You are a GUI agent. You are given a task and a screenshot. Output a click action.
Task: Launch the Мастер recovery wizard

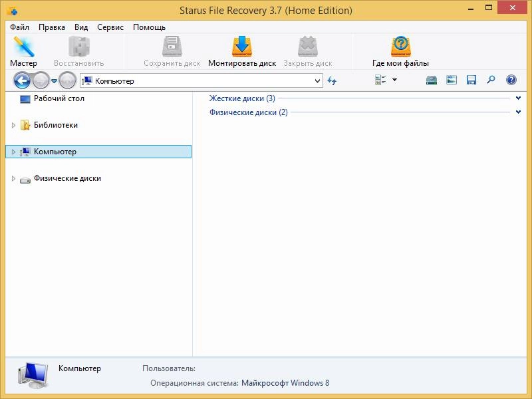(x=23, y=52)
